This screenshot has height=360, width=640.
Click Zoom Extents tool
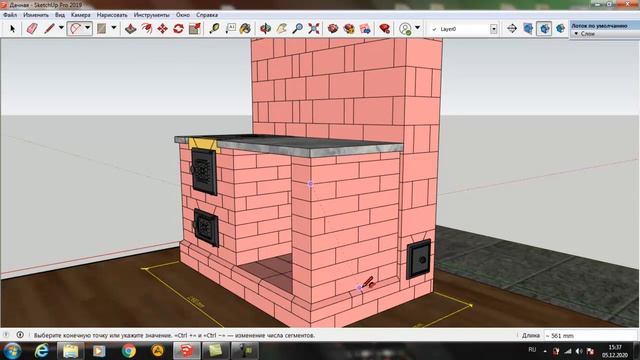pyautogui.click(x=313, y=29)
